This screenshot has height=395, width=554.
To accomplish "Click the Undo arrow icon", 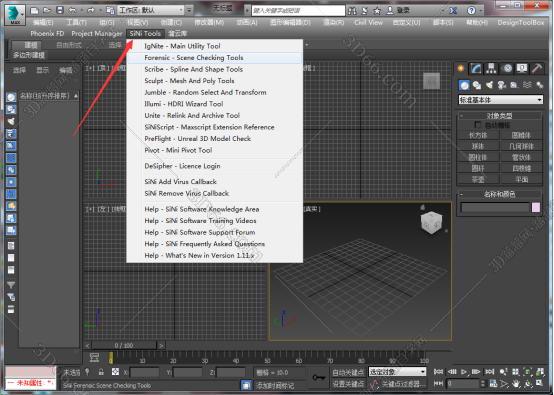I will tap(72, 10).
